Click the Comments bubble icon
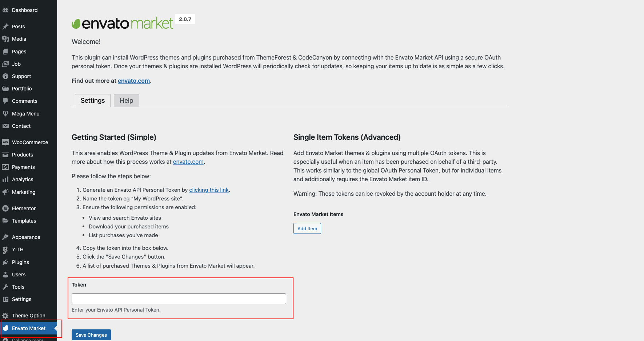Viewport: 644px width, 341px height. (x=5, y=101)
